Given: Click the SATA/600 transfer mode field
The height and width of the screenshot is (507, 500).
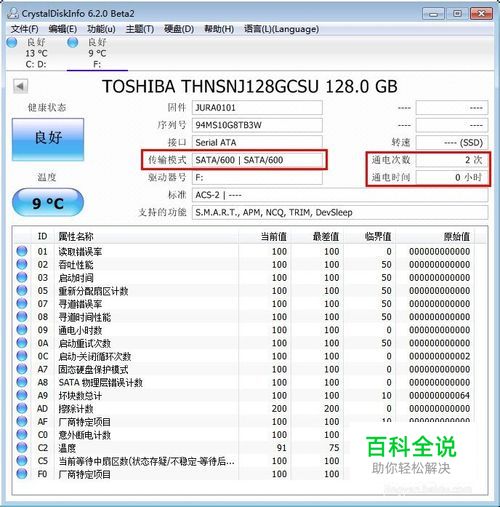Looking at the screenshot, I should [x=257, y=160].
